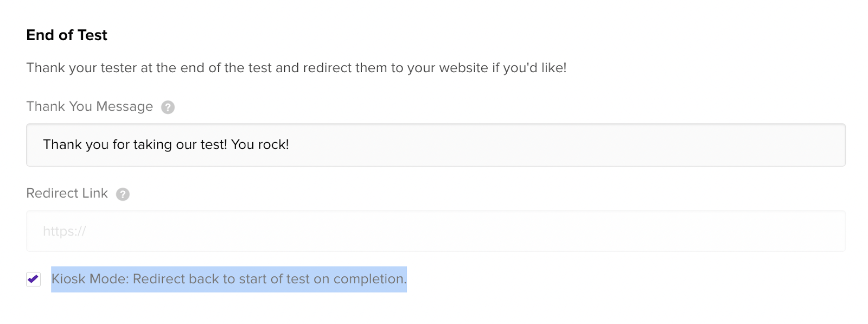The width and height of the screenshot is (868, 324).
Task: Click the Redirect Link label
Action: (67, 193)
